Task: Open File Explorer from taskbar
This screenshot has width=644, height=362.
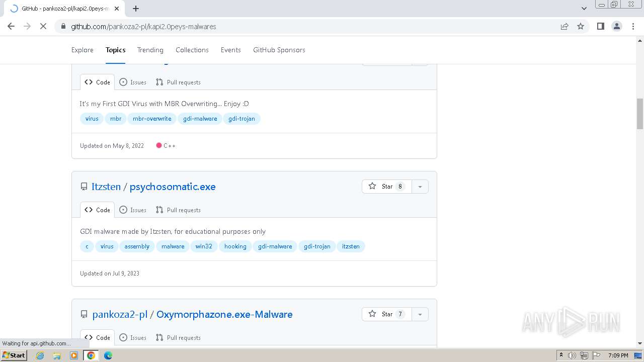Action: point(57,355)
